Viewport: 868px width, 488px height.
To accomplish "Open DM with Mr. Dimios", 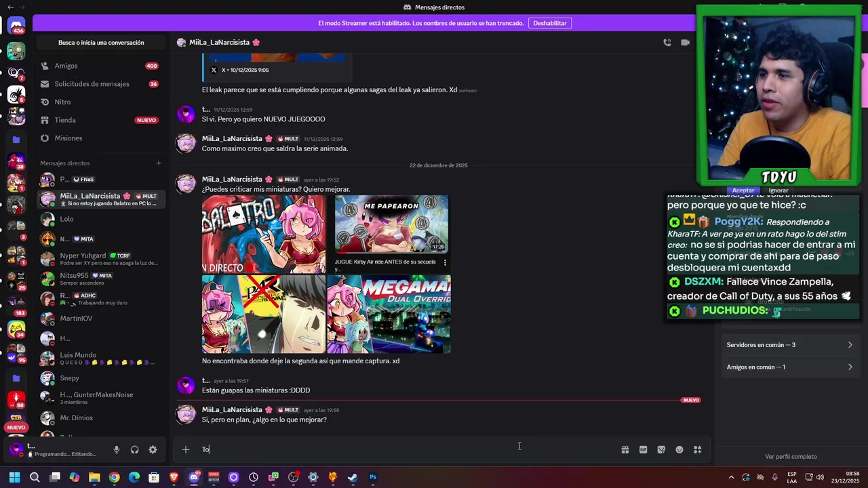I will coord(100,418).
